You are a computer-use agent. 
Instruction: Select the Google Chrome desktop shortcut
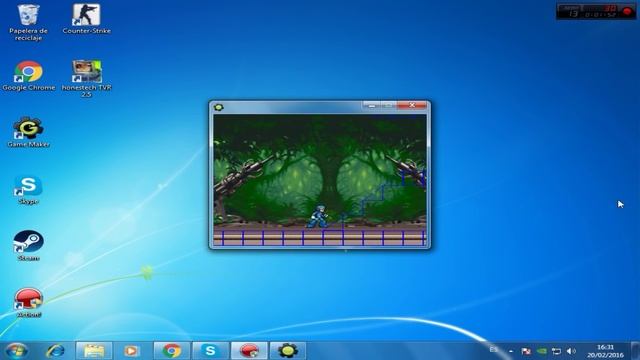click(29, 76)
